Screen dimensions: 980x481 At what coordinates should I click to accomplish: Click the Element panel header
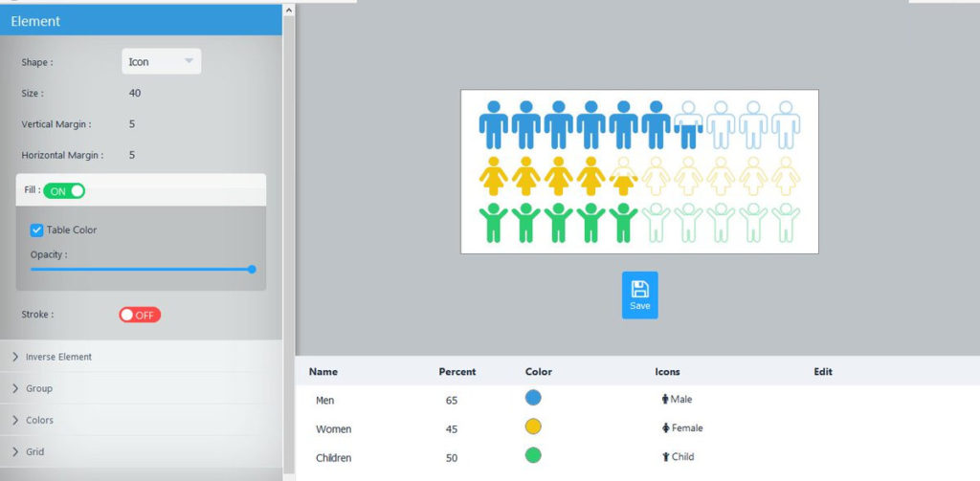click(x=142, y=21)
